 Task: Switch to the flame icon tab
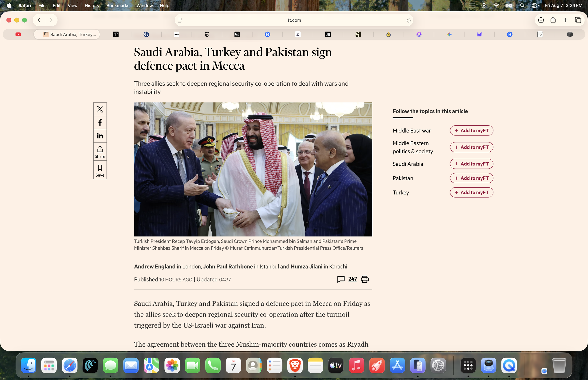coord(388,34)
